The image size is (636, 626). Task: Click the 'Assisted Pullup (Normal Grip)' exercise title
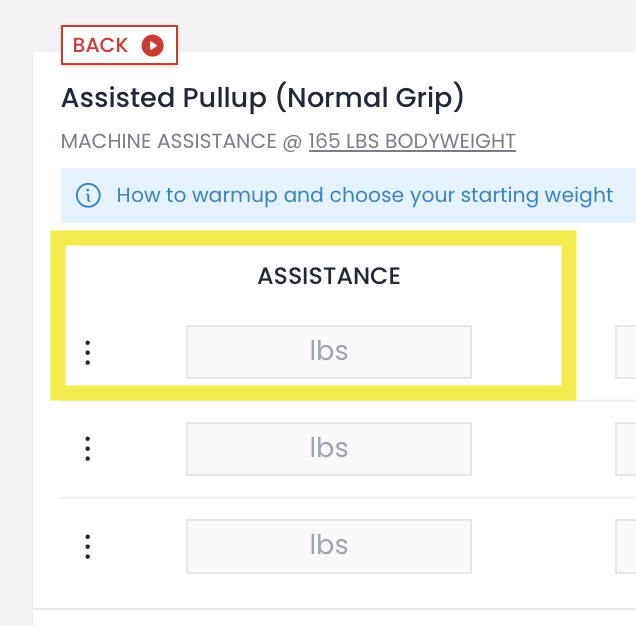coord(263,98)
